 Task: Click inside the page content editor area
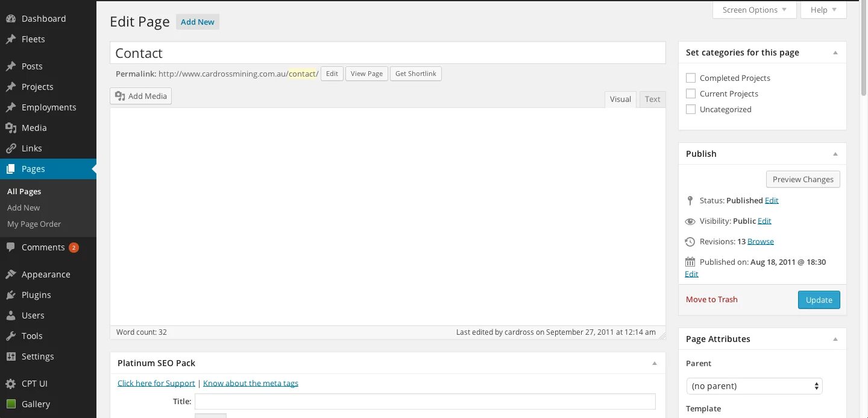coord(388,217)
